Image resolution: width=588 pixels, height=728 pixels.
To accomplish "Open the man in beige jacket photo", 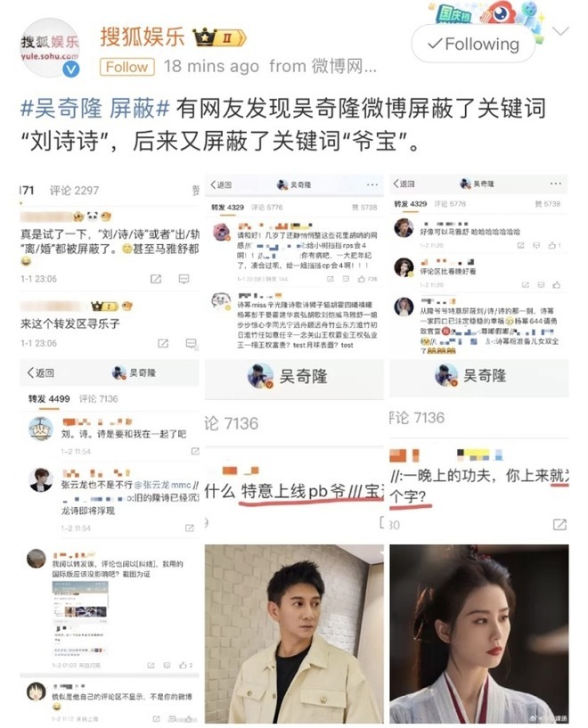I will point(294,634).
